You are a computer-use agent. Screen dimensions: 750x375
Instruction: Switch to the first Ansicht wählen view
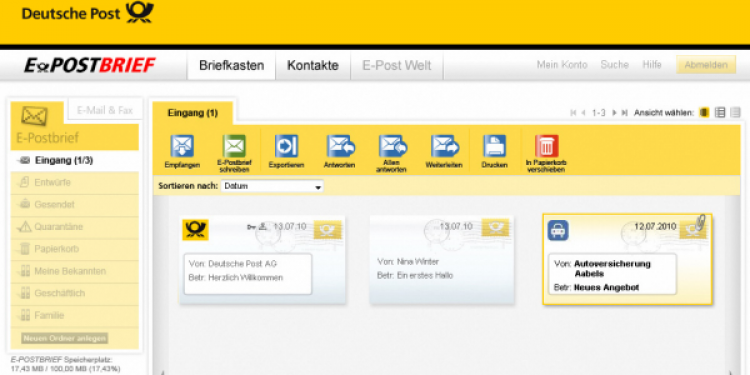(x=704, y=112)
